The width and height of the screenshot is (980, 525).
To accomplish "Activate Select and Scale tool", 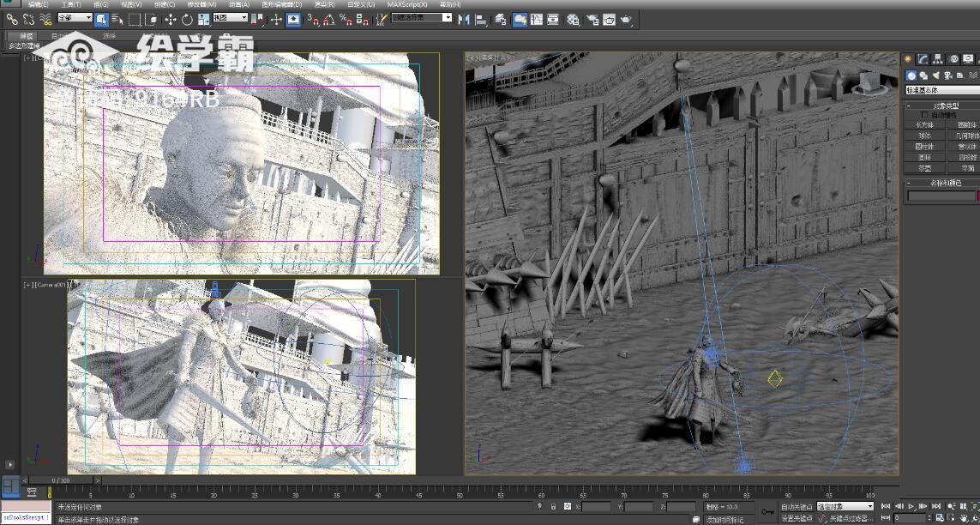I will 204,20.
